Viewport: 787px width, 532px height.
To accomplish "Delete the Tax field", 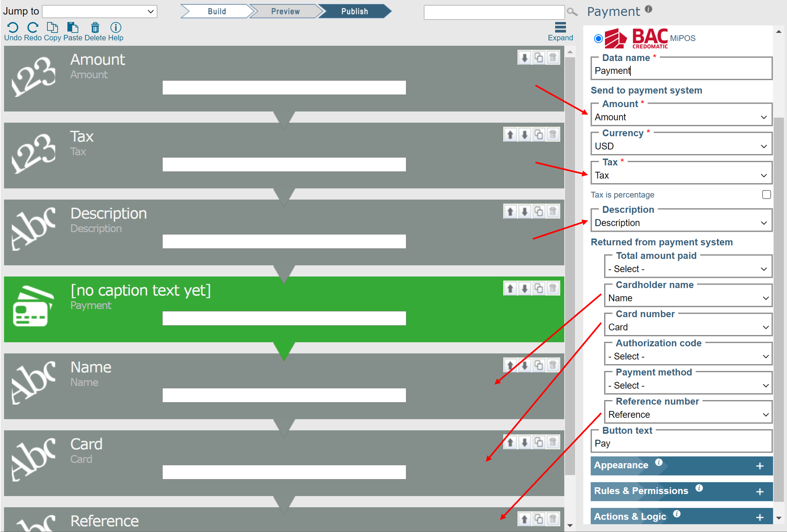I will pos(553,135).
